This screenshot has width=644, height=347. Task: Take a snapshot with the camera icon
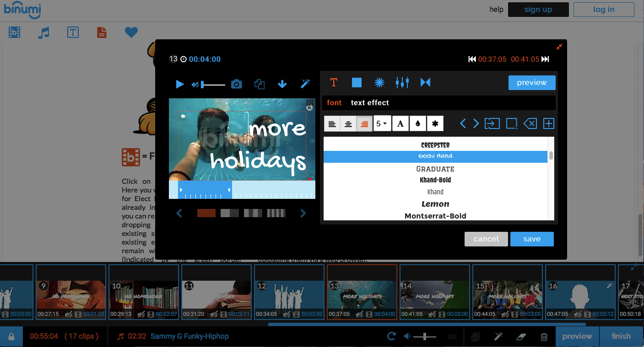236,84
